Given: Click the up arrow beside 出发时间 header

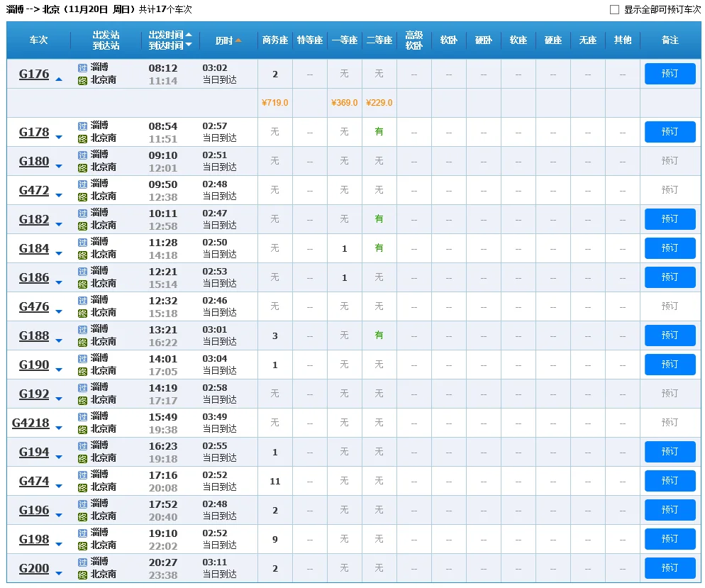Looking at the screenshot, I should [x=189, y=35].
